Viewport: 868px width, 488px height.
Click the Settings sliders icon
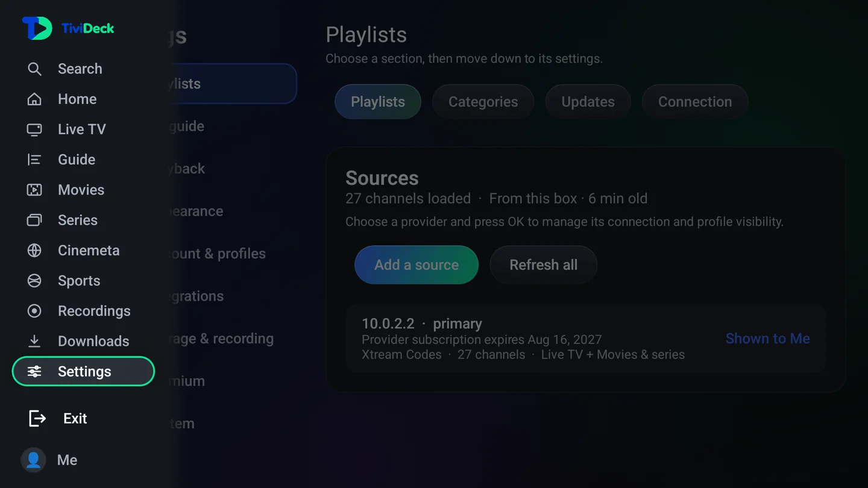coord(34,371)
